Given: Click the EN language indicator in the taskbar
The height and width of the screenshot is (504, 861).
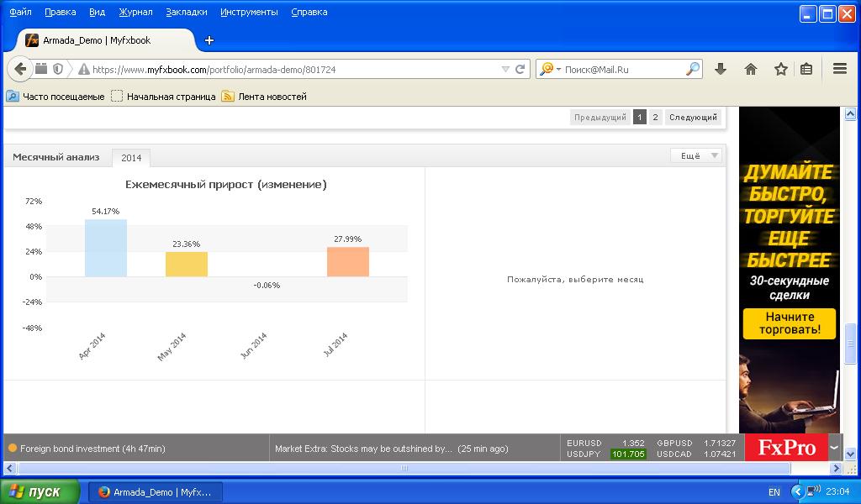Looking at the screenshot, I should (x=774, y=492).
